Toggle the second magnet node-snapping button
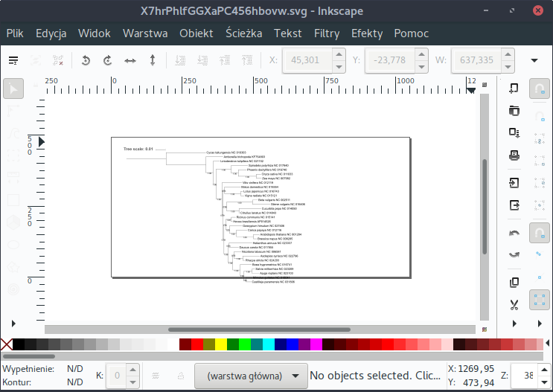Viewport: 553px width, 392px height. (540, 234)
